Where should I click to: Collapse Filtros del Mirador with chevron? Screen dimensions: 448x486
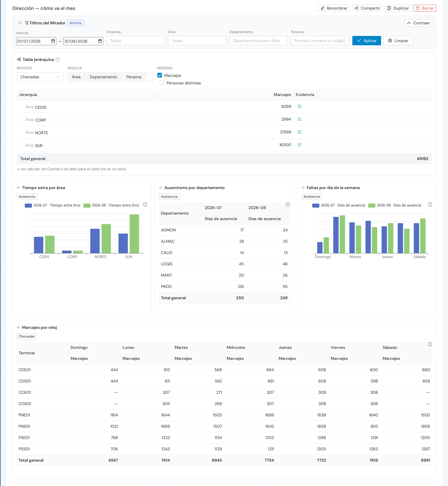coord(20,23)
